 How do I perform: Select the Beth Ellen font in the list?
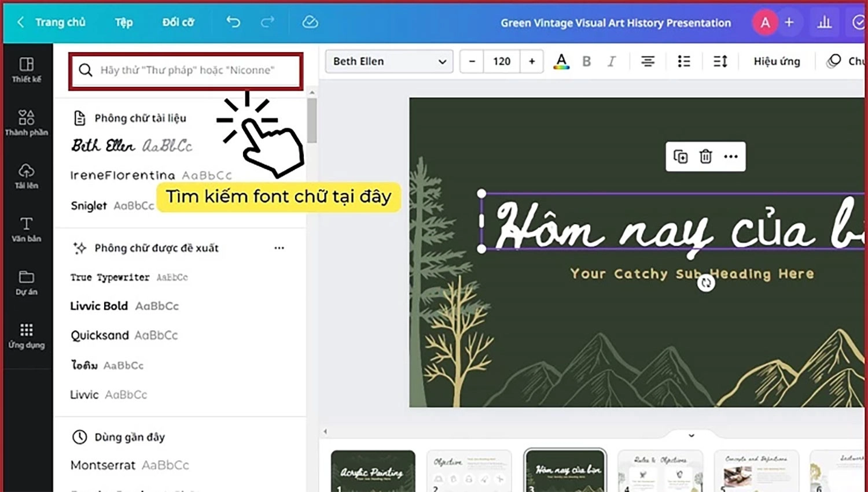[x=131, y=146]
